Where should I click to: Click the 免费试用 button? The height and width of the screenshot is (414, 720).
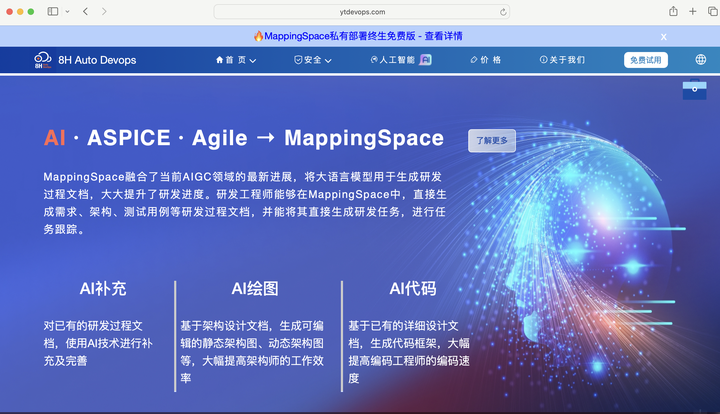pos(646,60)
